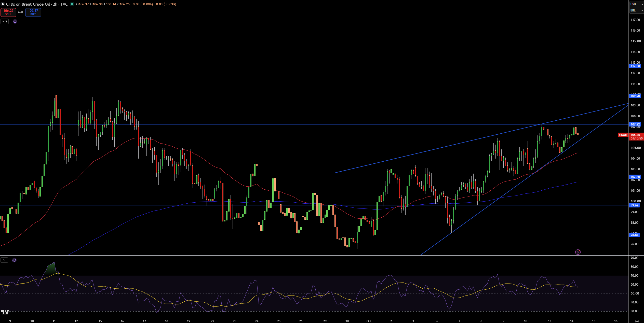Click the purple refresh icon beside indicator count
This screenshot has height=323, width=644.
(15, 21)
